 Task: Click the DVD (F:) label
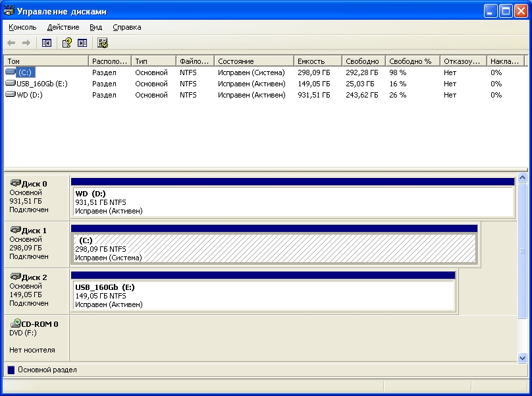pos(23,333)
